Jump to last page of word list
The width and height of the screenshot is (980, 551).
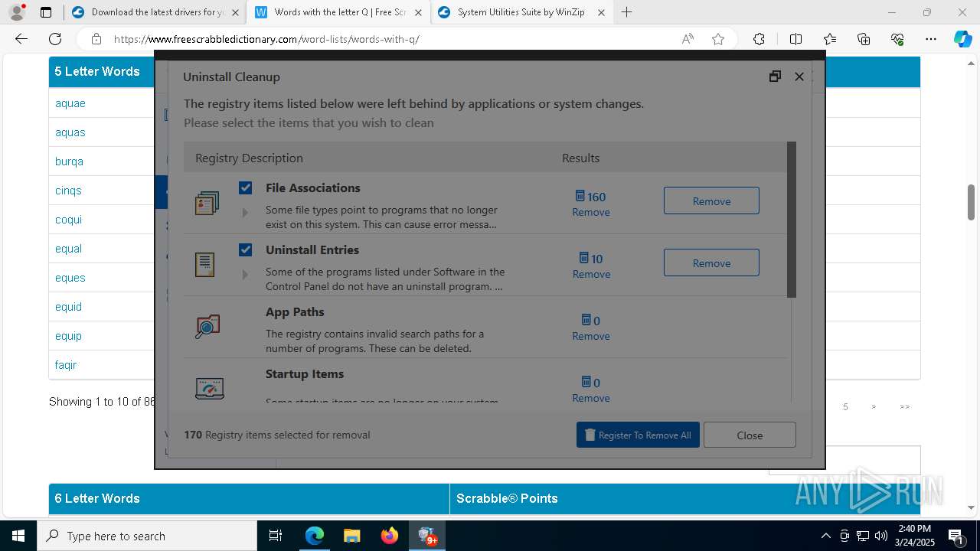click(905, 407)
